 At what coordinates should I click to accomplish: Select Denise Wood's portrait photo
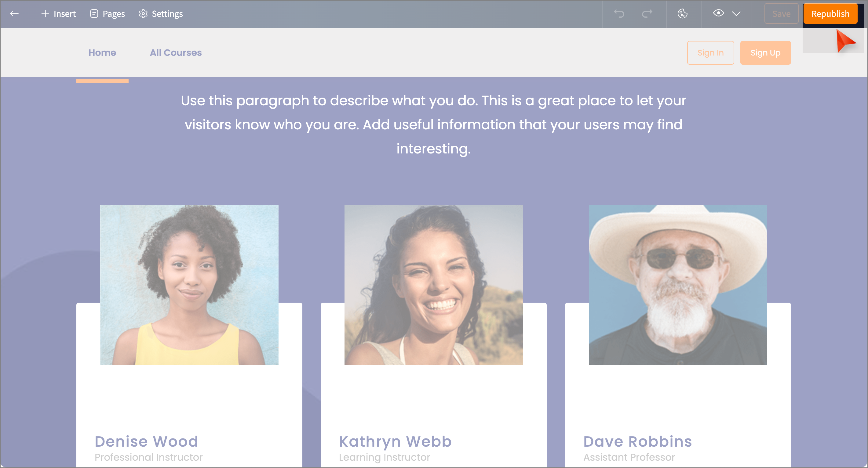point(189,285)
